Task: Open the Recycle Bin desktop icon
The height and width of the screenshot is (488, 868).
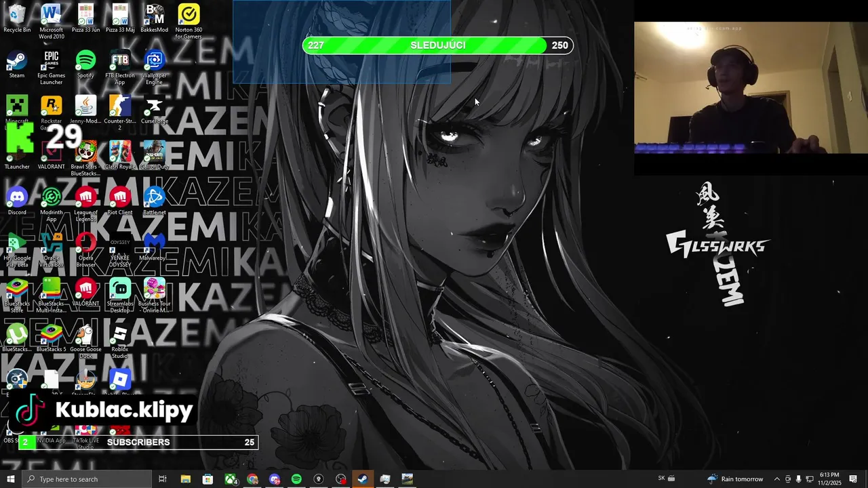Action: (17, 18)
